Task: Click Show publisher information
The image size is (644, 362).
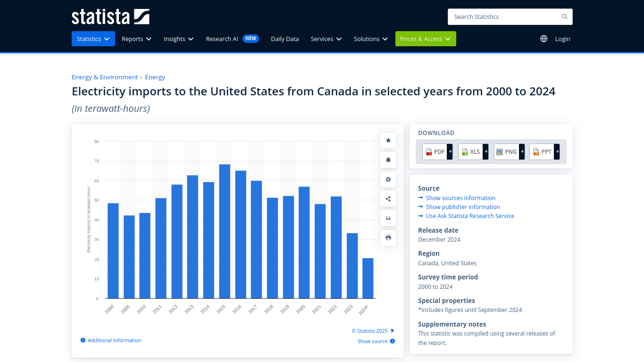Action: 463,207
